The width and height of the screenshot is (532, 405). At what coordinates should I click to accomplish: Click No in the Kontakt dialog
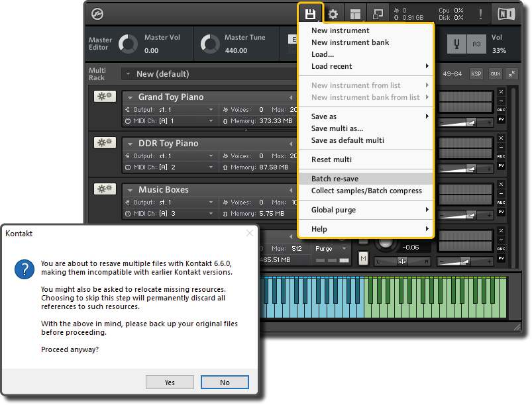click(x=225, y=382)
